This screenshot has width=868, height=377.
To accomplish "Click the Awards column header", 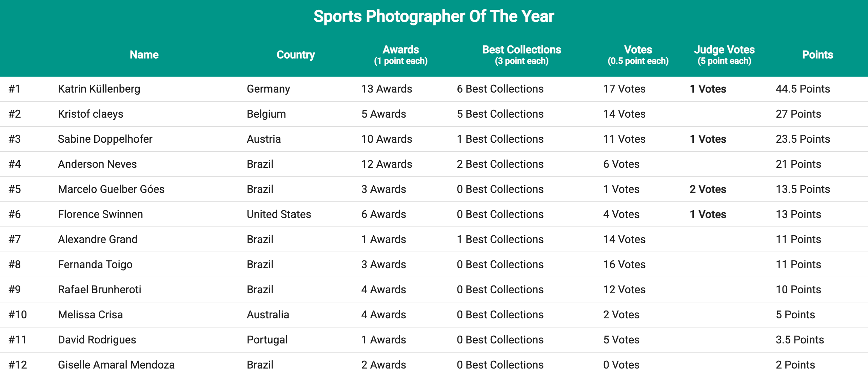I will point(400,55).
